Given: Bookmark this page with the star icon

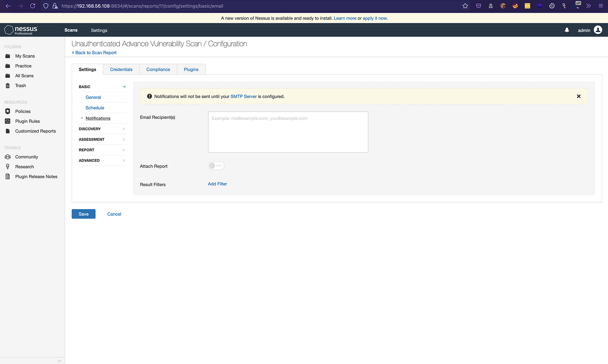Looking at the screenshot, I should click(x=465, y=6).
